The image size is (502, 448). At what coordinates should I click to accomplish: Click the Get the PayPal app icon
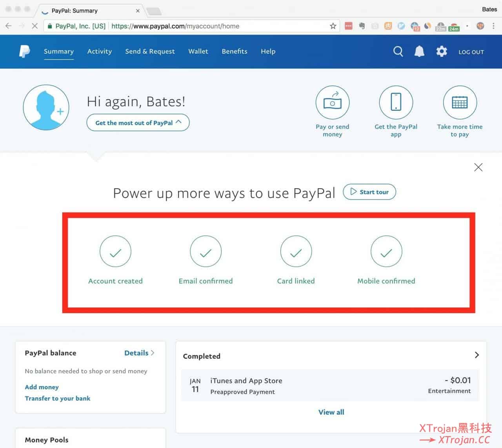tap(396, 103)
